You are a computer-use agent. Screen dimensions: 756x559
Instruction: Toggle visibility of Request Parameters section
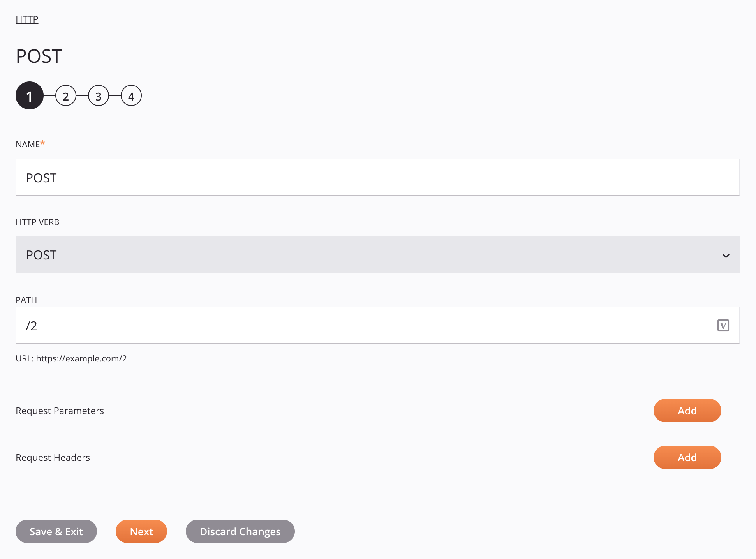59,411
